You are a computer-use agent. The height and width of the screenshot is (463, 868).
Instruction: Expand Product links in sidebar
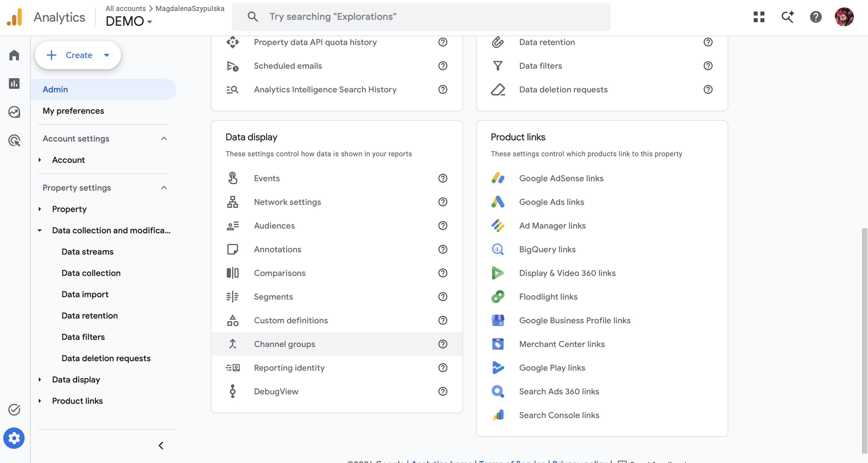coord(40,401)
